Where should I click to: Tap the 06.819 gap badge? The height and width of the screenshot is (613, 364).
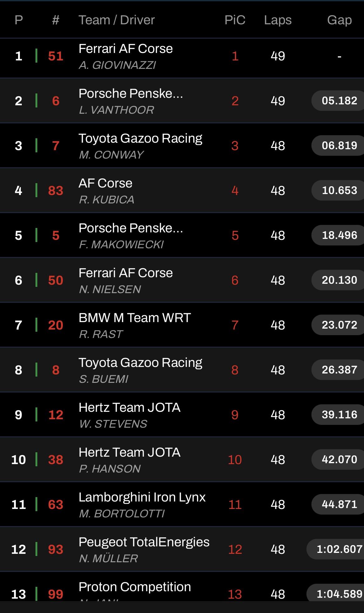[338, 145]
